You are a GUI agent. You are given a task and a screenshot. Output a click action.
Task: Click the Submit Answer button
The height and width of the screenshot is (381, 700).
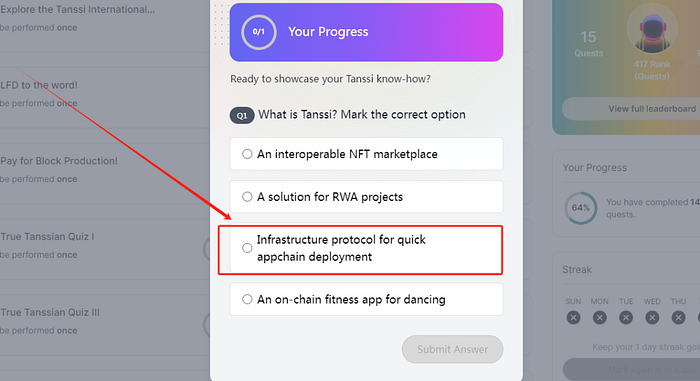point(452,349)
